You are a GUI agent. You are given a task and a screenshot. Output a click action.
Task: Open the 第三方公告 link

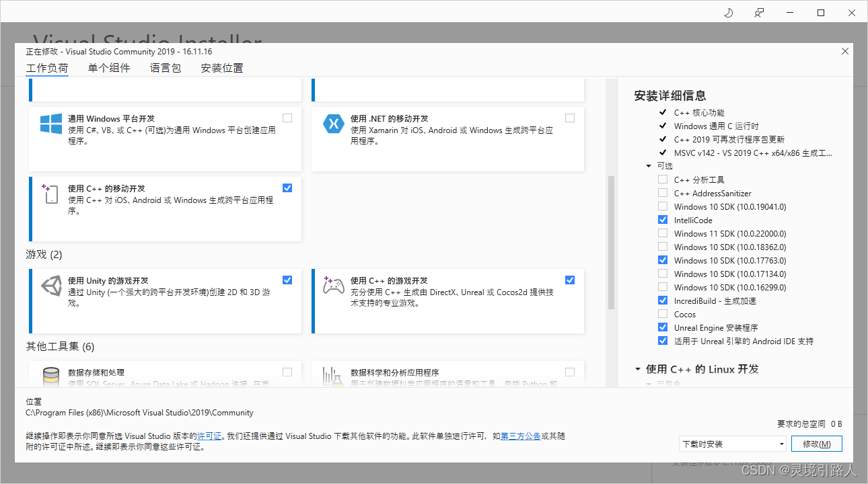(520, 436)
